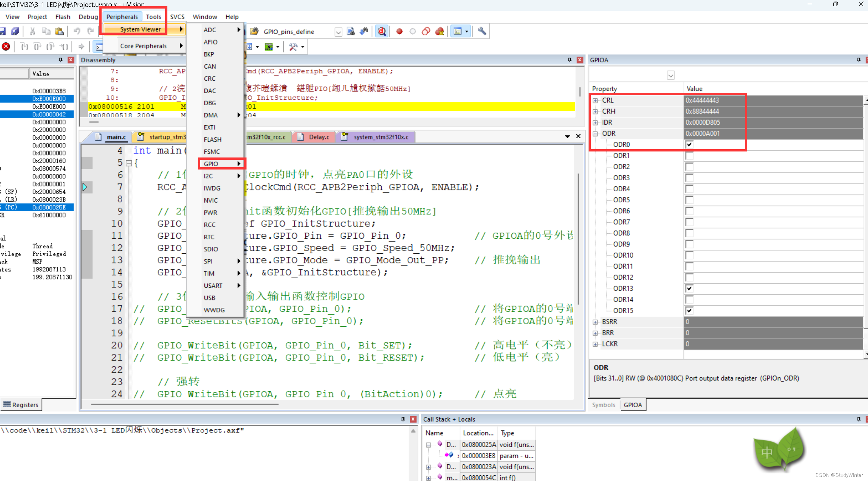The height and width of the screenshot is (481, 868).
Task: Uncheck the ODR13 checkbox
Action: click(x=689, y=288)
